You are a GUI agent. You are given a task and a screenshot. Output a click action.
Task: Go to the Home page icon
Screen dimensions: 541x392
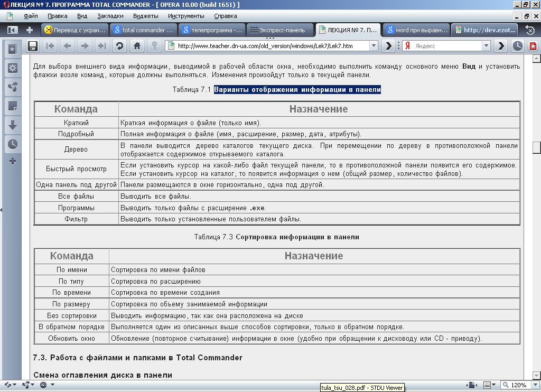[x=137, y=46]
